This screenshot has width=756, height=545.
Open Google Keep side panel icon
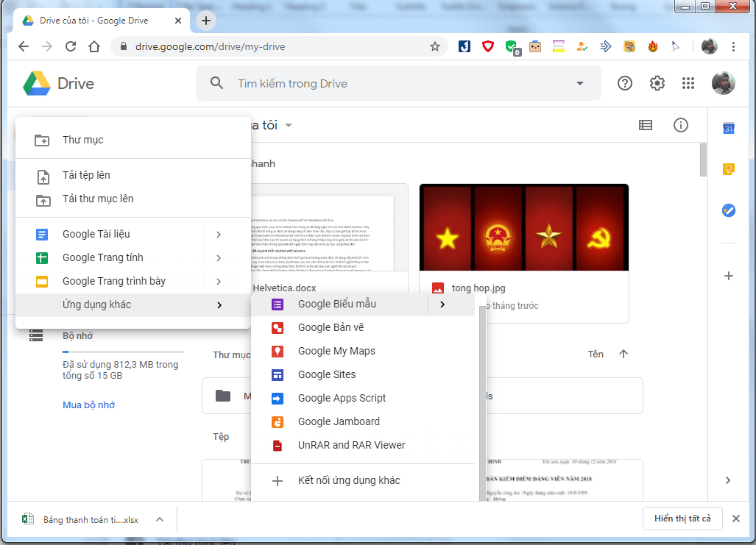tap(729, 169)
